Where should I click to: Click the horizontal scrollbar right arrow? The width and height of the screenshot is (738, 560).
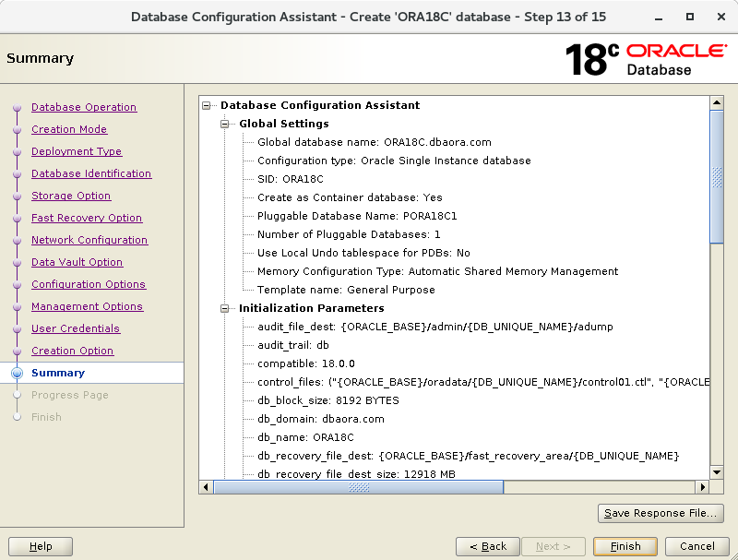(x=703, y=487)
